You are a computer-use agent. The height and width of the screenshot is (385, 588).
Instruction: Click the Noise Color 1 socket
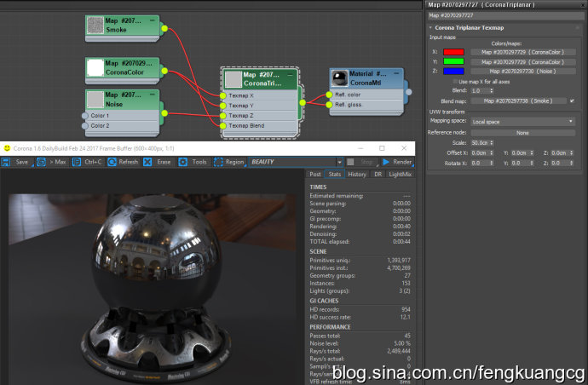(85, 116)
